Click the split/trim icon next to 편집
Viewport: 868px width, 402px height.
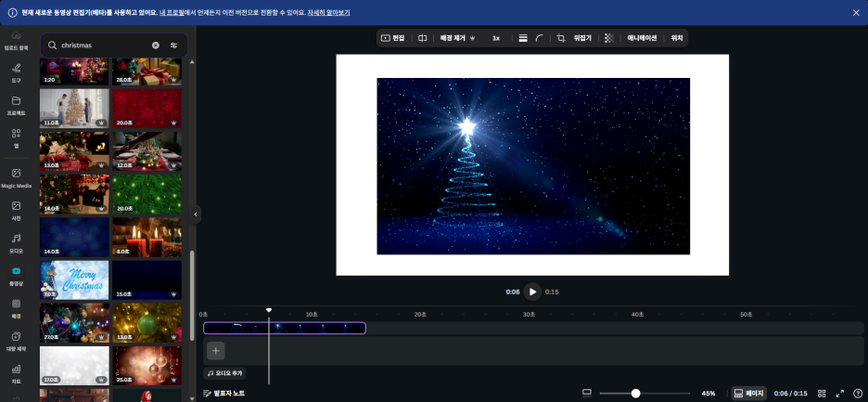click(x=422, y=38)
